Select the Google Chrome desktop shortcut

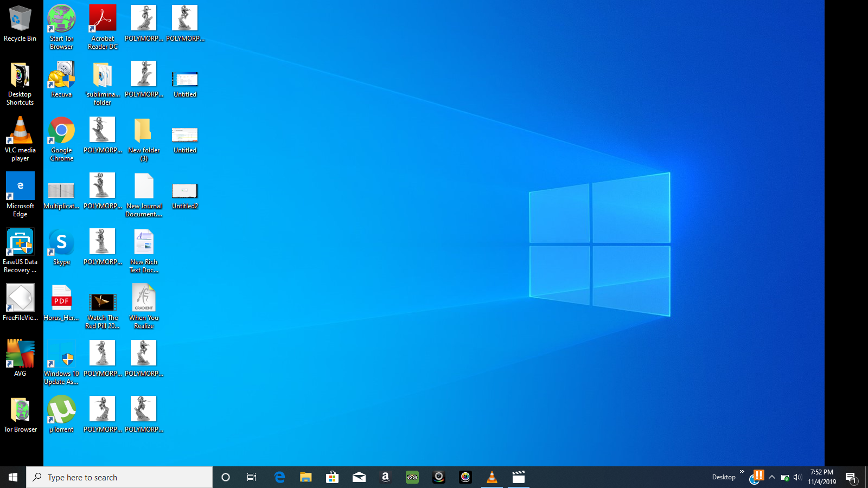61,139
